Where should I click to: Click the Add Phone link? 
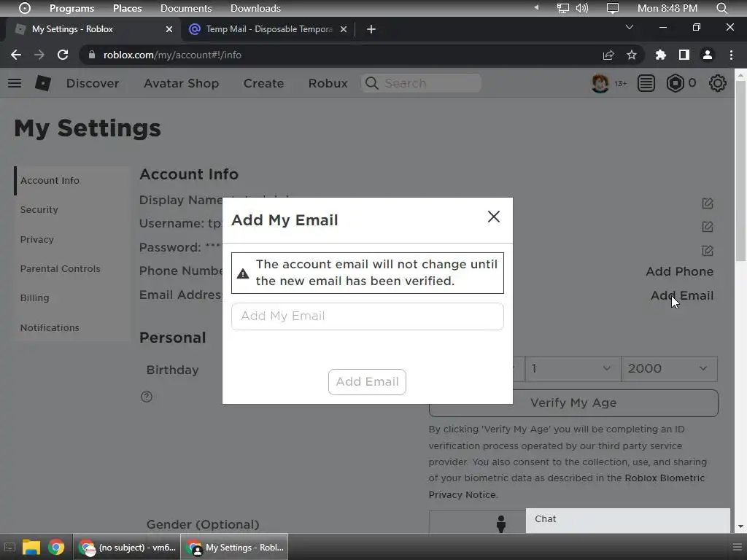click(679, 271)
